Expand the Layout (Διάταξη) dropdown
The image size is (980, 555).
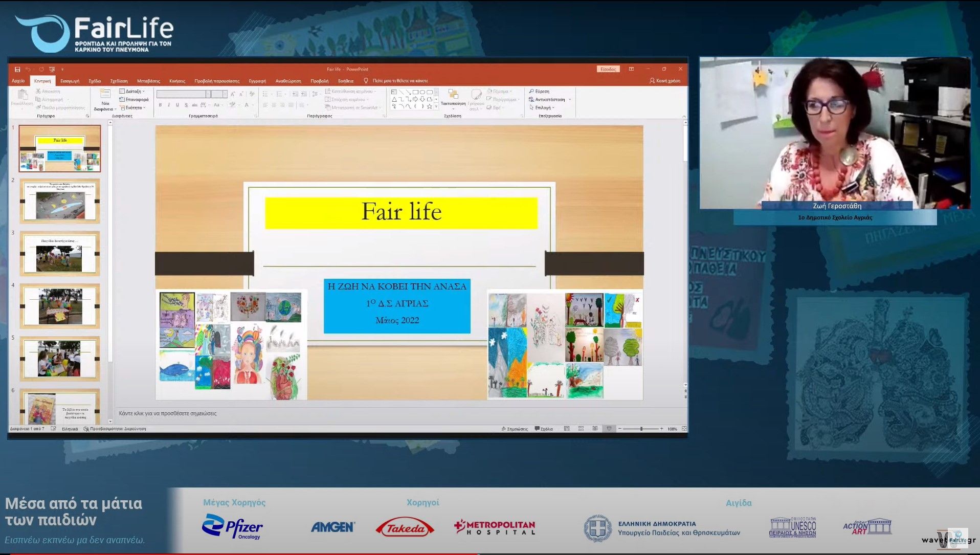click(x=133, y=92)
